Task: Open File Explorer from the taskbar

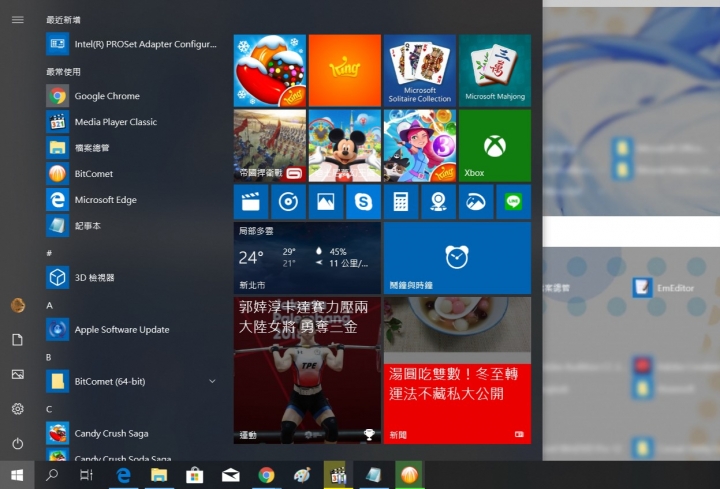Action: coord(159,475)
